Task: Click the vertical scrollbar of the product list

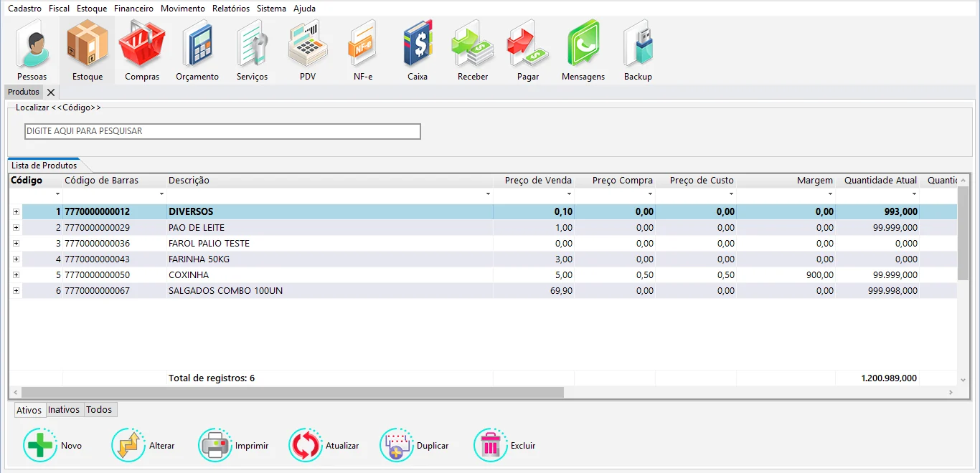Action: tap(963, 234)
